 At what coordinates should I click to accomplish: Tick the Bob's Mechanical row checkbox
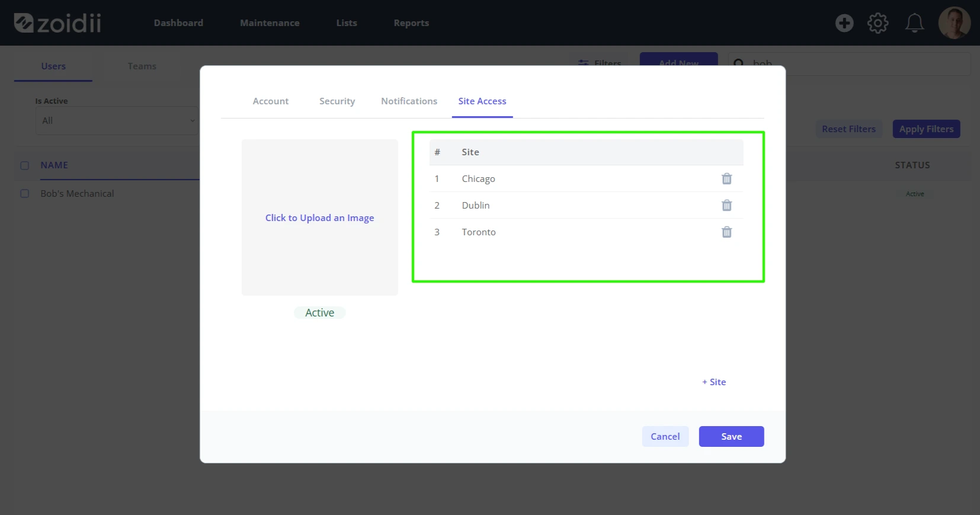tap(25, 193)
